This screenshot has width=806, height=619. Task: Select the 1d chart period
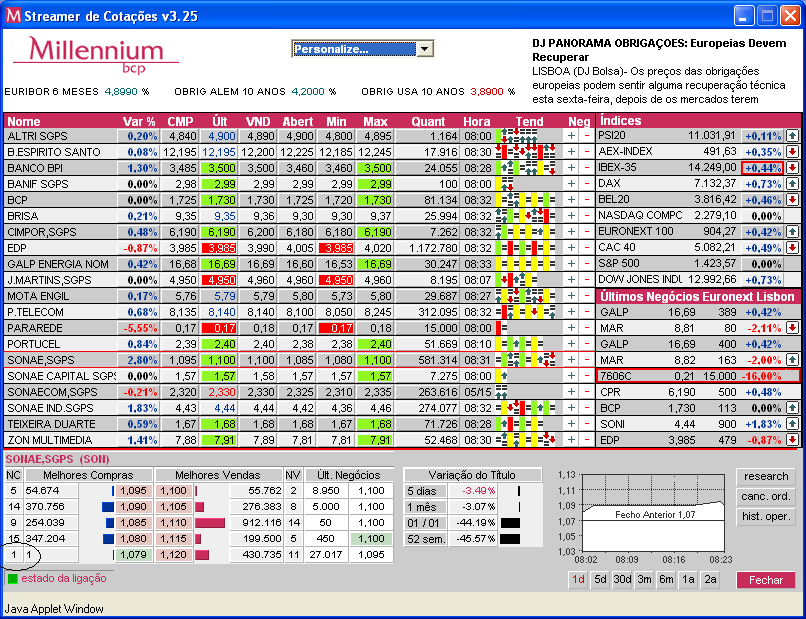(x=578, y=579)
